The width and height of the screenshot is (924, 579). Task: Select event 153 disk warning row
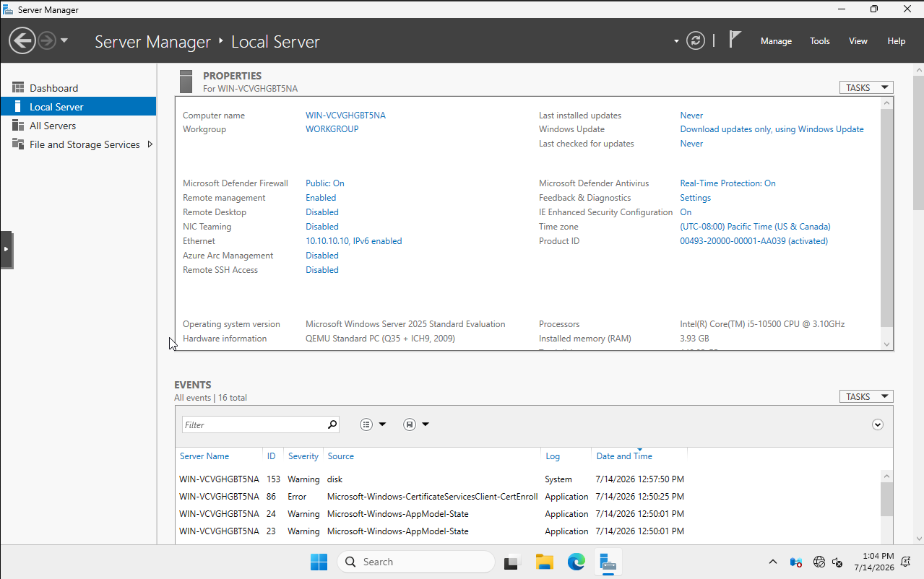pyautogui.click(x=527, y=479)
